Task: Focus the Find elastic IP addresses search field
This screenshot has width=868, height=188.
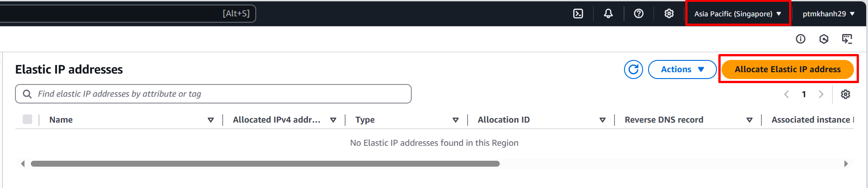Action: [x=213, y=94]
